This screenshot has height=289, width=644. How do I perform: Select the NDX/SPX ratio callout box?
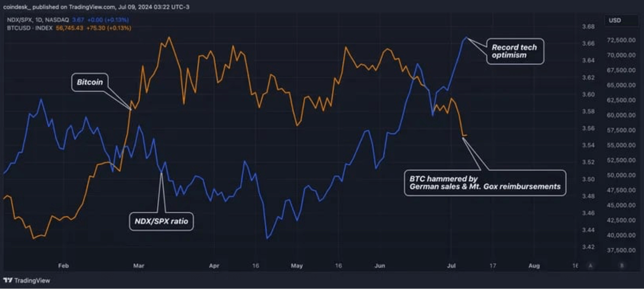pos(161,221)
